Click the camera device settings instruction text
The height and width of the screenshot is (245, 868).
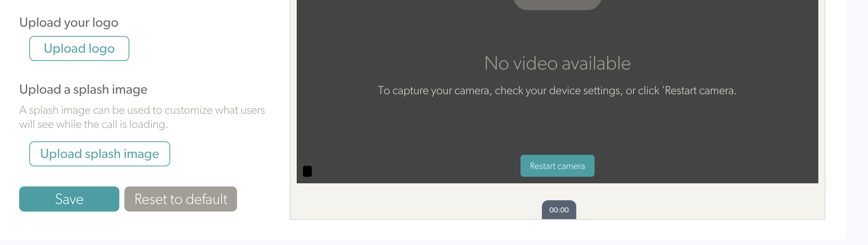(x=557, y=91)
